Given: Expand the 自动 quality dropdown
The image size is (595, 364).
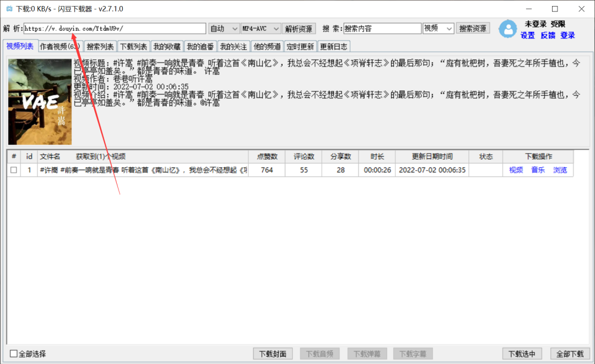Looking at the screenshot, I should tap(224, 29).
